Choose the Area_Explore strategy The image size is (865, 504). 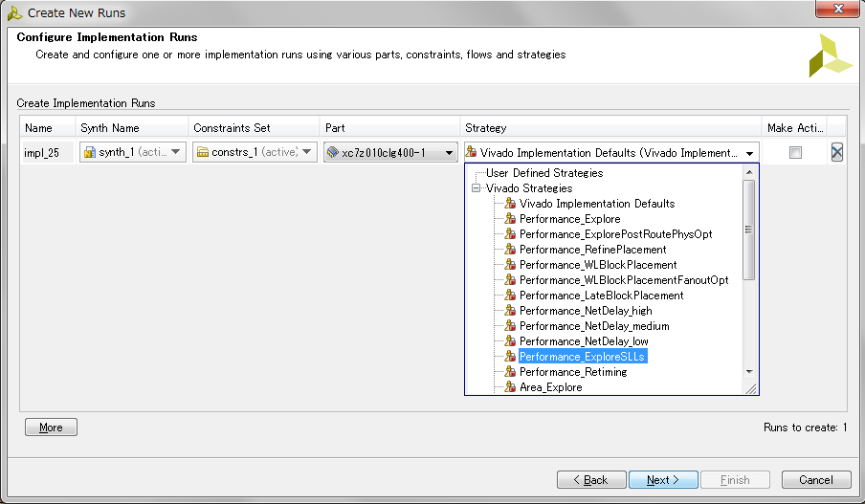click(551, 387)
